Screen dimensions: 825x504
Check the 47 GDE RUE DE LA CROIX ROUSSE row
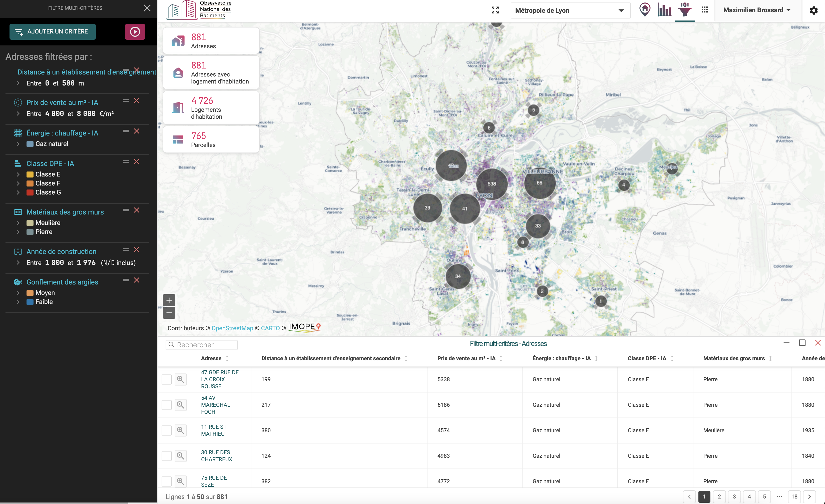point(166,379)
